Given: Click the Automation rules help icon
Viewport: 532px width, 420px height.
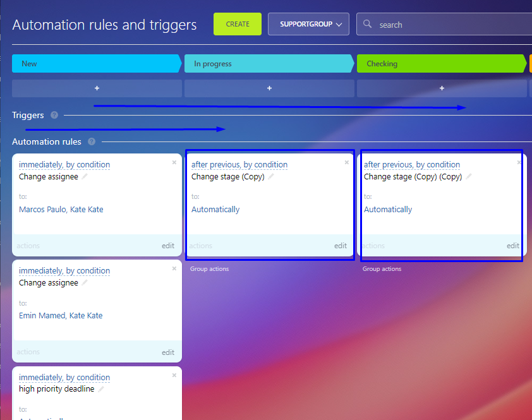Looking at the screenshot, I should click(x=92, y=142).
